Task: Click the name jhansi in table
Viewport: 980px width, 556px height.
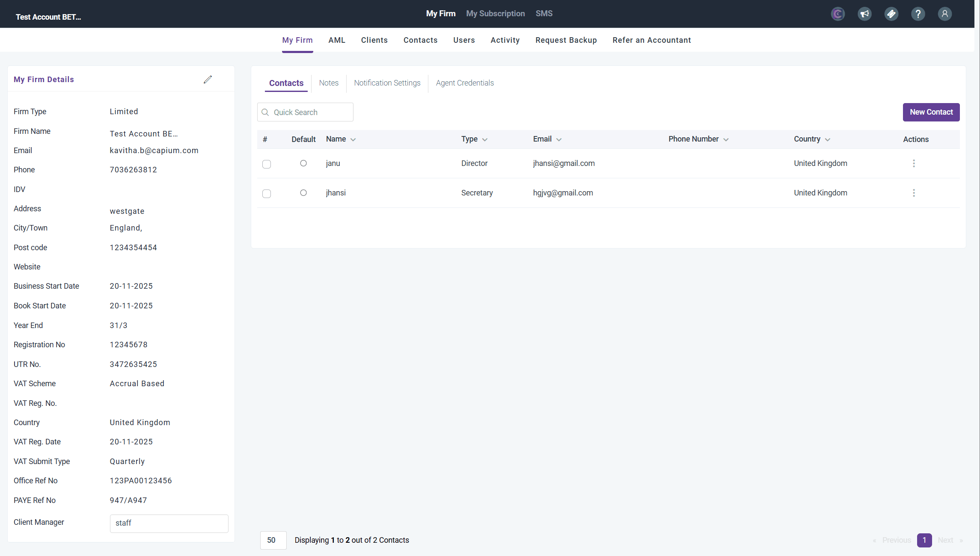Action: pos(336,193)
